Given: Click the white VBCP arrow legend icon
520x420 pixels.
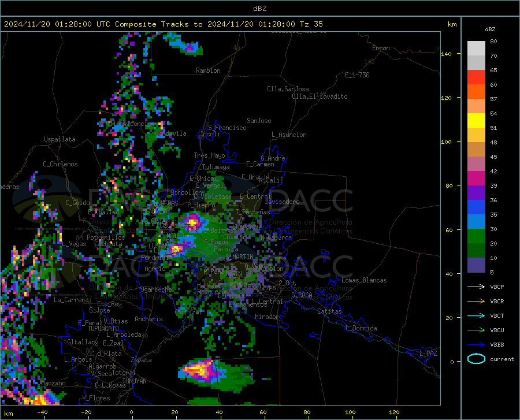Looking at the screenshot, I should (x=476, y=287).
